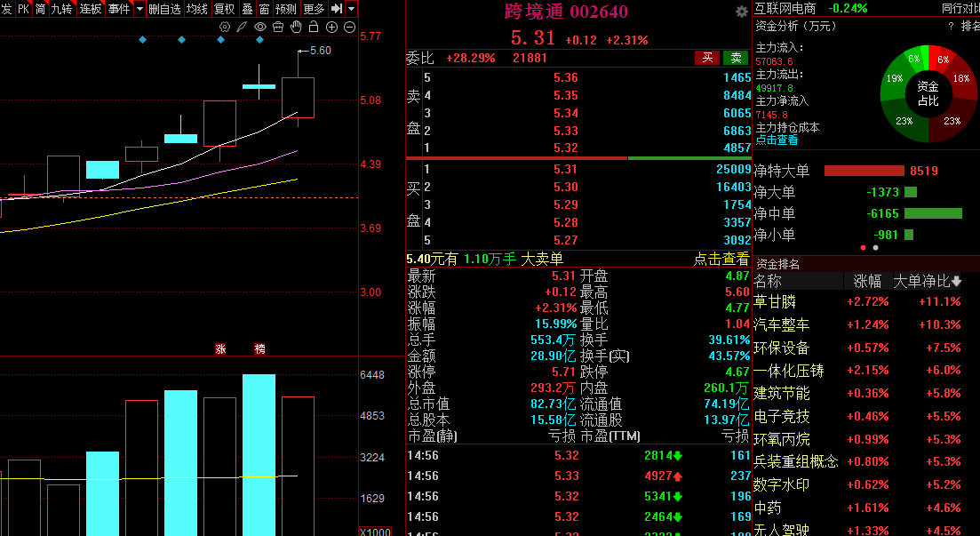Open 中药 sector row
This screenshot has width=980, height=536.
866,508
